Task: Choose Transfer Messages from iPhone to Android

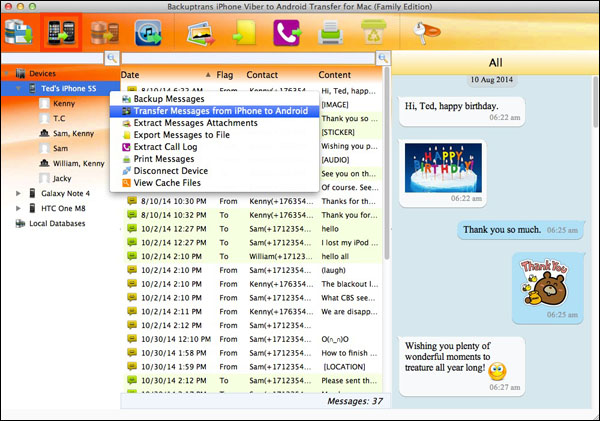Action: click(214, 111)
